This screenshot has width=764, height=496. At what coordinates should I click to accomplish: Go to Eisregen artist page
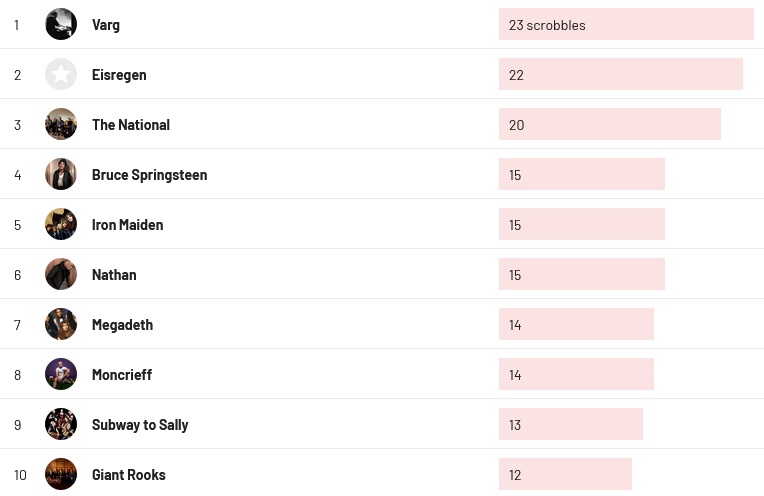coord(119,74)
